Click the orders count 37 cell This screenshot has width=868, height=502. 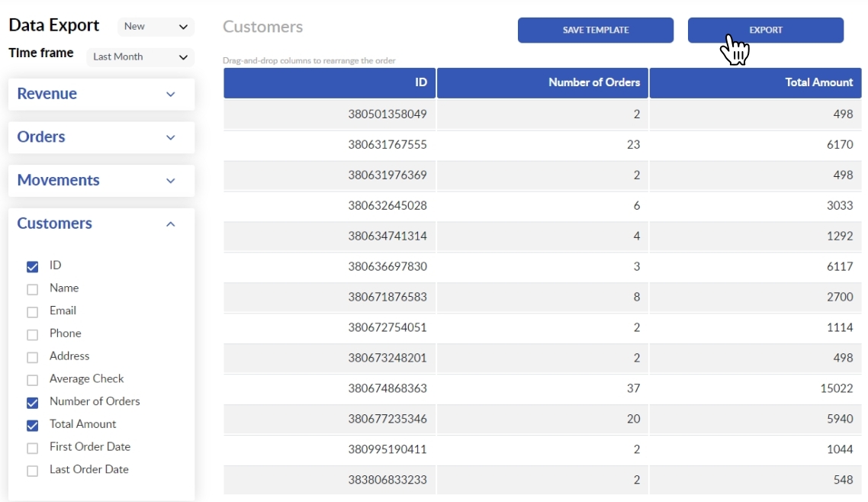point(542,388)
